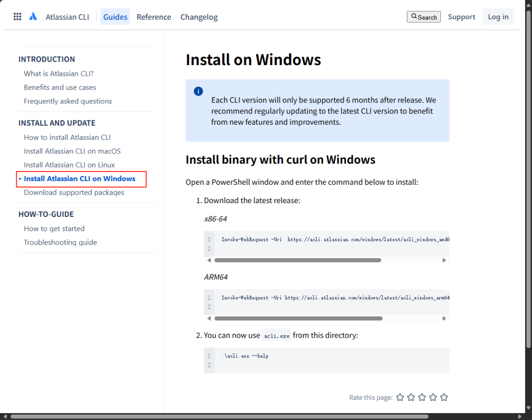Open the Reference tab
Screen dimensions: 532x420
point(154,17)
